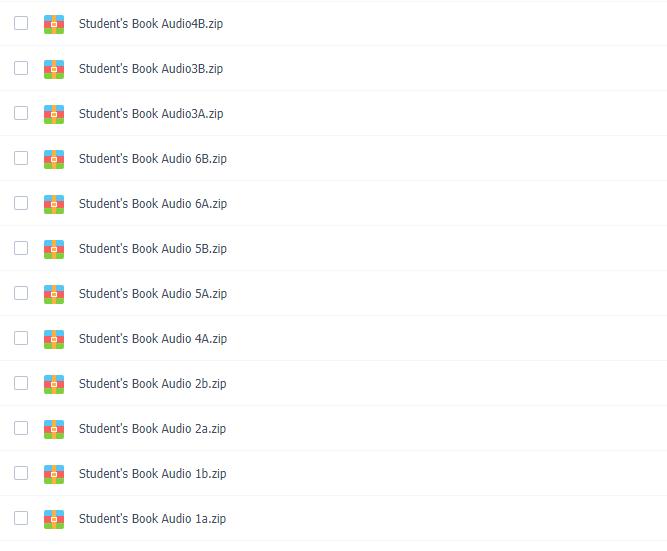Click the zip icon next to Audio 6A.zip
Image resolution: width=667 pixels, height=551 pixels.
tap(54, 204)
